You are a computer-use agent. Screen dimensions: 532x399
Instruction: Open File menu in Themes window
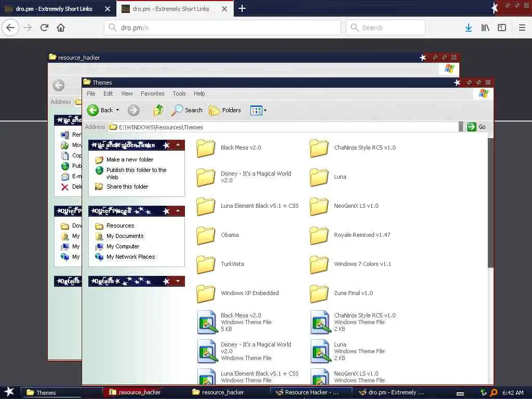click(x=91, y=94)
